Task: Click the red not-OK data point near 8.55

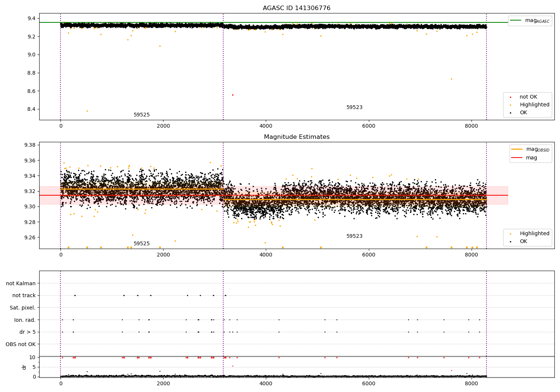Action: tap(233, 95)
